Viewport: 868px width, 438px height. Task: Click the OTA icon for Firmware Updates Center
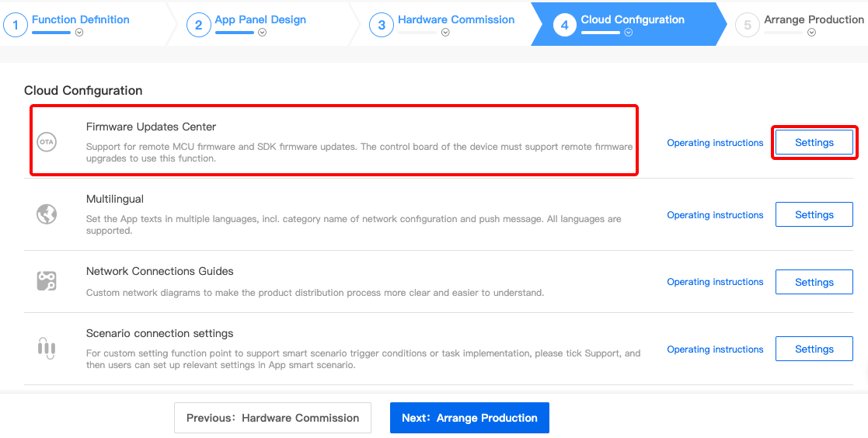[47, 143]
